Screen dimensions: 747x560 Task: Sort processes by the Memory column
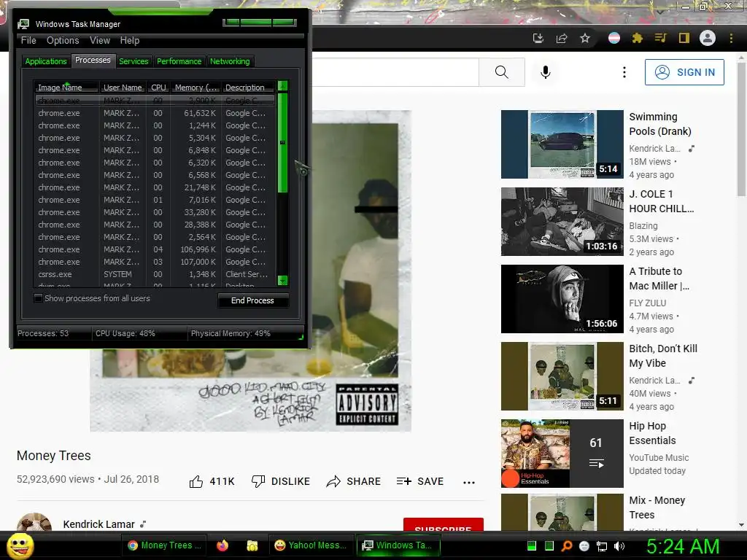point(196,87)
